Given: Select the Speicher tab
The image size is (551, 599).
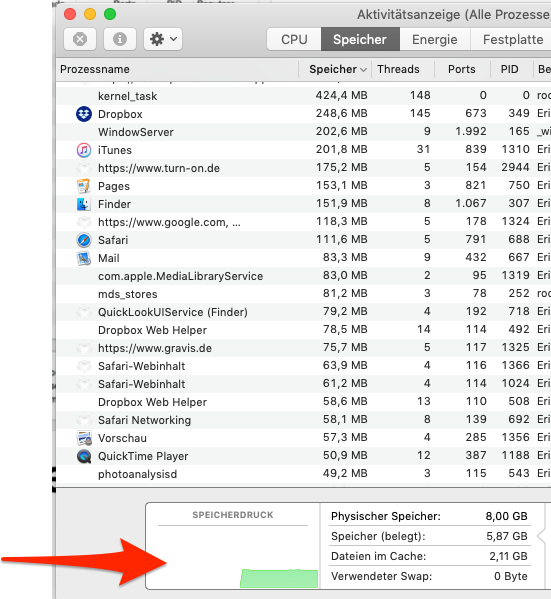Looking at the screenshot, I should (x=360, y=39).
